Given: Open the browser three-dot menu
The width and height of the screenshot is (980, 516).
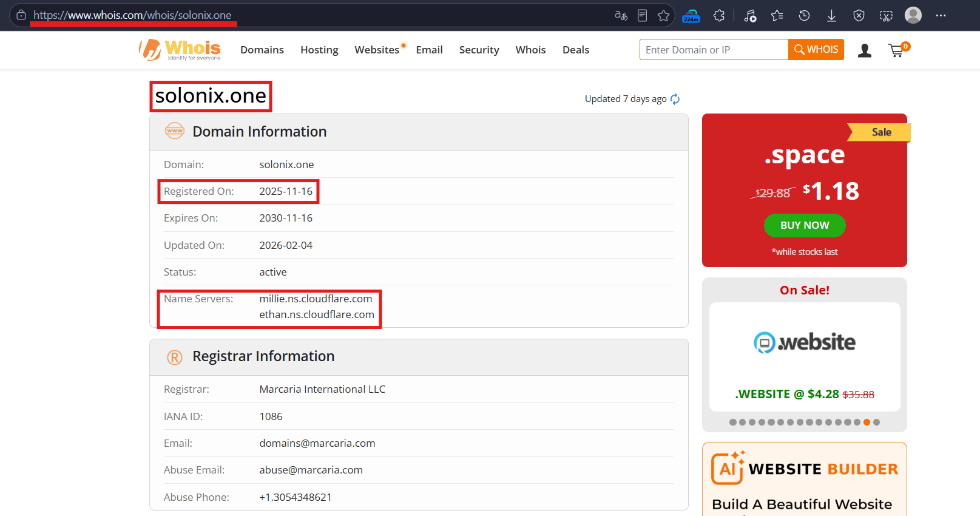Looking at the screenshot, I should coord(941,16).
